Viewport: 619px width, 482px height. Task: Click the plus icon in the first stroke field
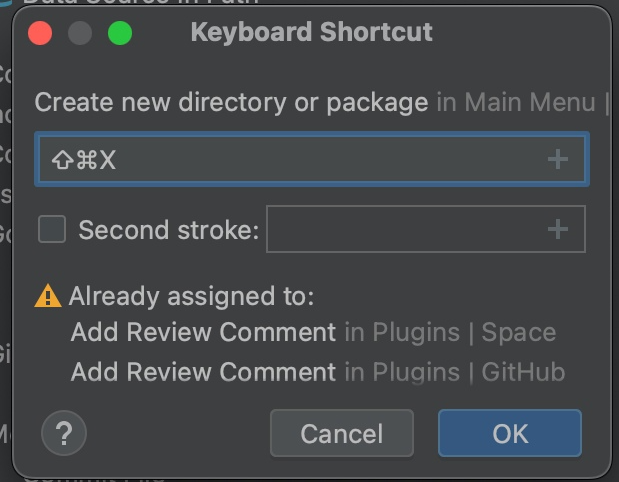click(x=558, y=159)
